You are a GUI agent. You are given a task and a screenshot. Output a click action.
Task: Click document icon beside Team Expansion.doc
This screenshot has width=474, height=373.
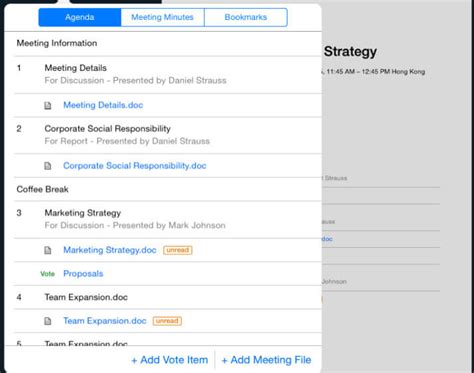48,321
